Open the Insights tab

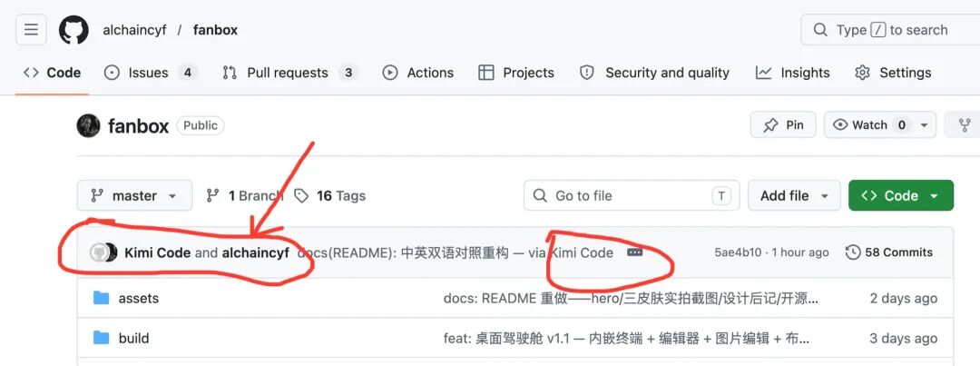click(x=792, y=73)
